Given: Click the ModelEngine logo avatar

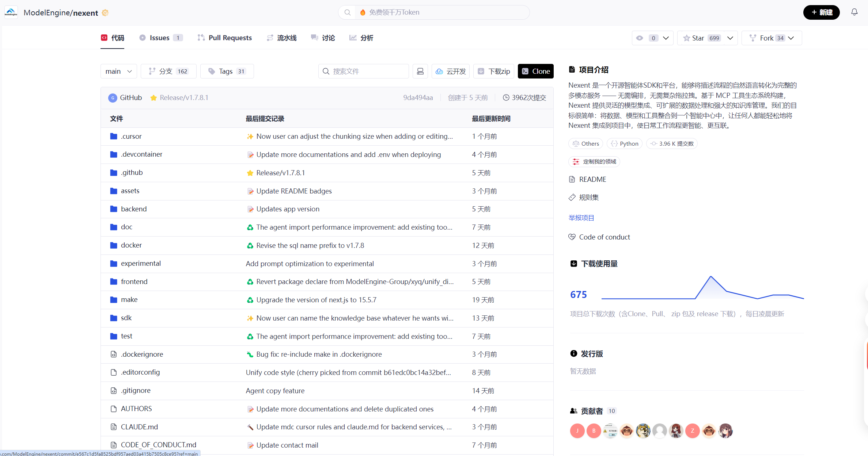Looking at the screenshot, I should [11, 13].
